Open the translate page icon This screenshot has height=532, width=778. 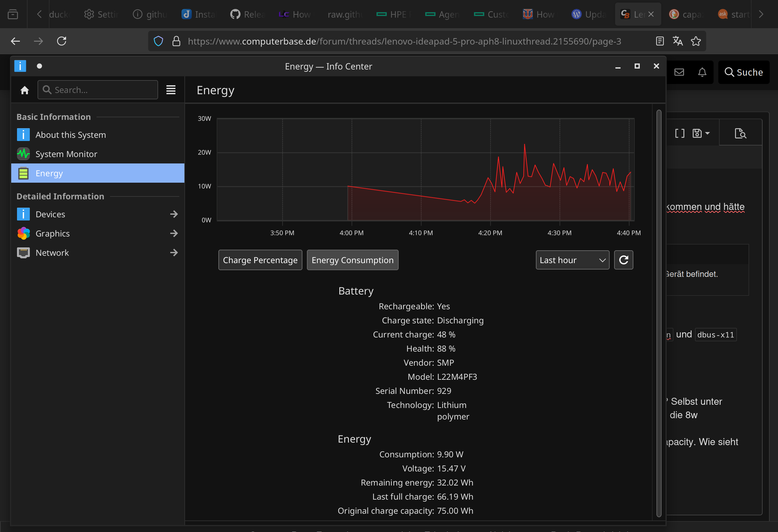(678, 41)
